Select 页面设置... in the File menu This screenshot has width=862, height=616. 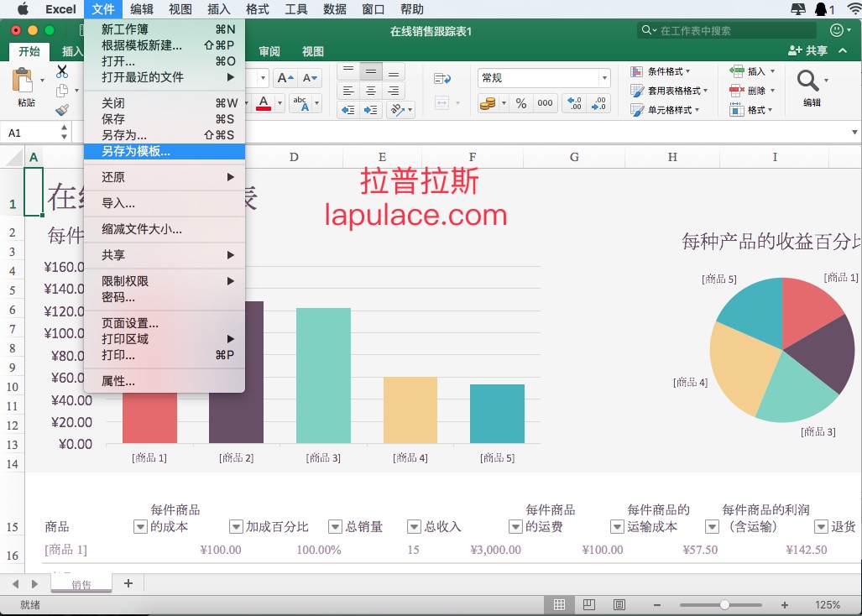tap(130, 323)
